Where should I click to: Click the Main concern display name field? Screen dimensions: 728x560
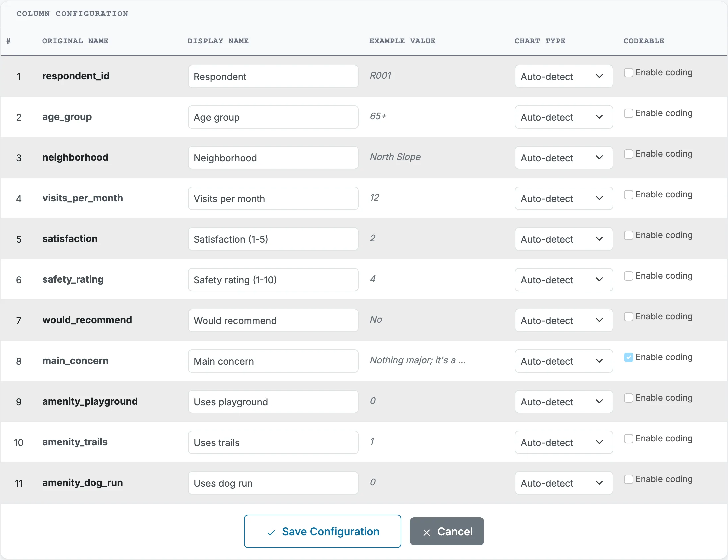click(x=273, y=361)
